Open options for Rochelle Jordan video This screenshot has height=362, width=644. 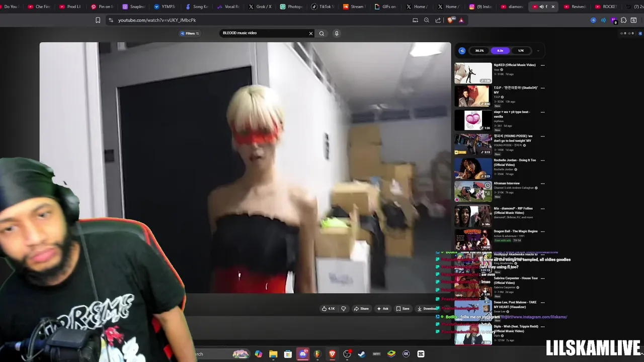click(x=542, y=160)
